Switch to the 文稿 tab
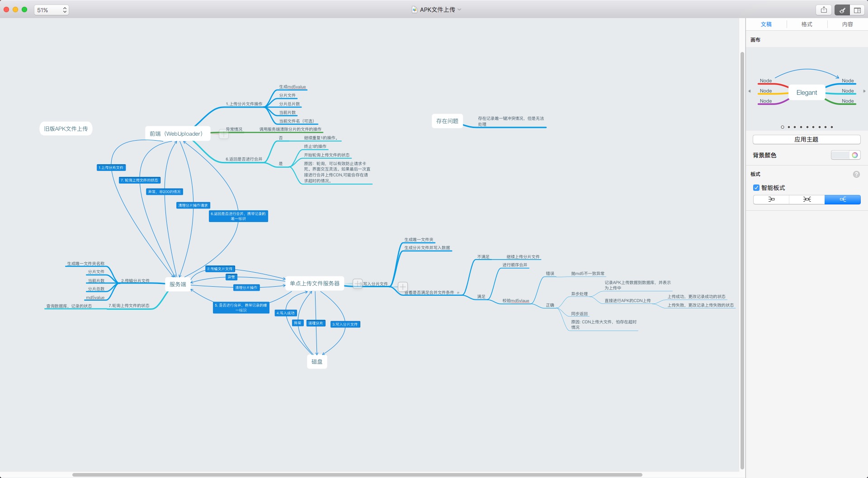Viewport: 868px width, 478px height. [766, 24]
